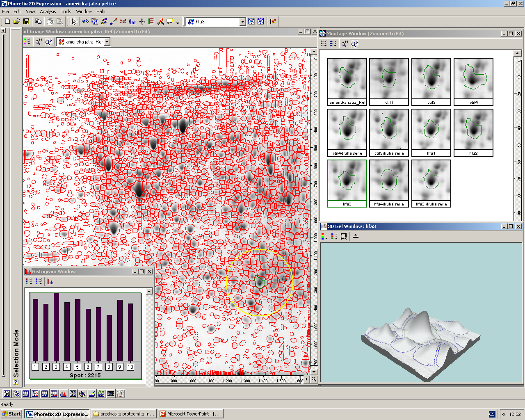Open the Tools menu
Screen dimensions: 525x420
[x=66, y=11]
